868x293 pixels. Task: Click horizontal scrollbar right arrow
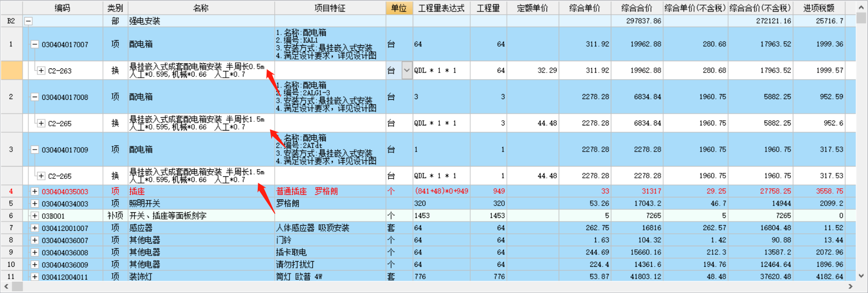click(851, 286)
